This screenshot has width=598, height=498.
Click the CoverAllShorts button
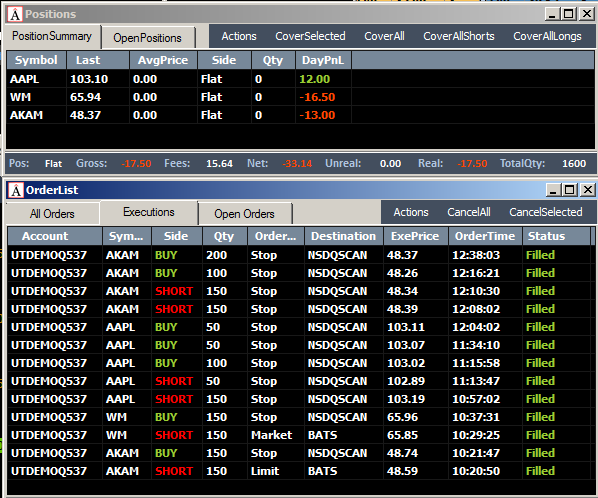coord(459,36)
